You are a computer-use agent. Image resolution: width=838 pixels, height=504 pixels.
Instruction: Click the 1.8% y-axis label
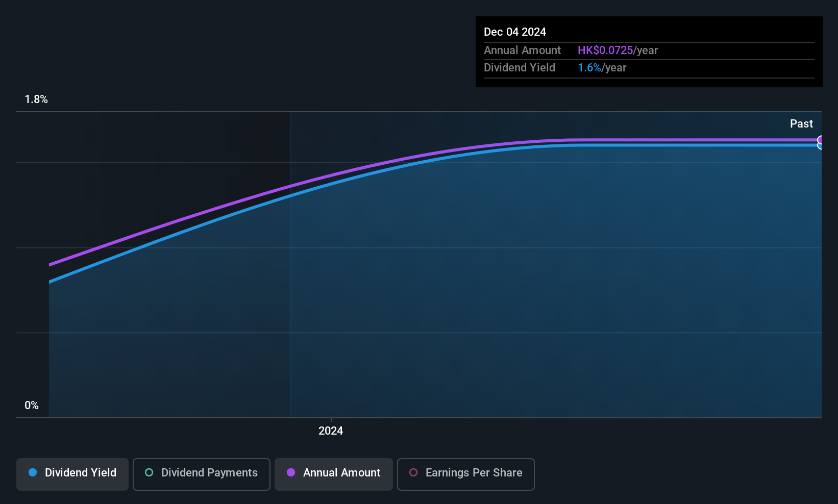click(x=36, y=99)
